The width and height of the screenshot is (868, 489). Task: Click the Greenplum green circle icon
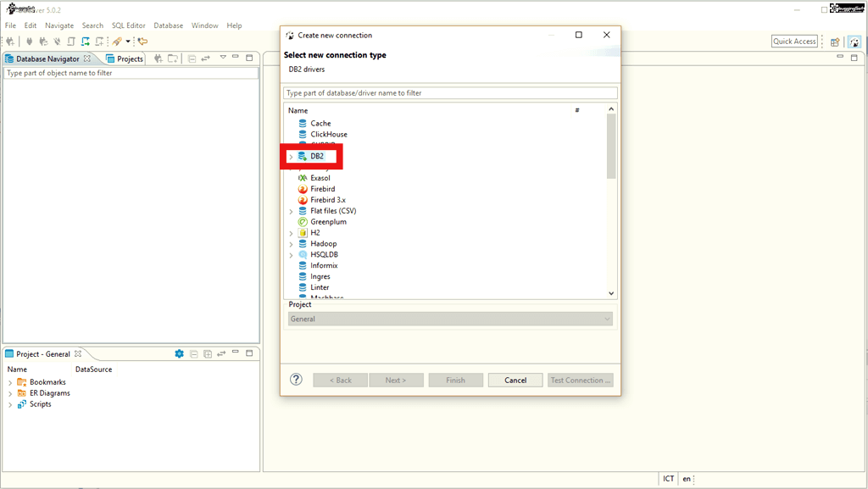tap(303, 222)
